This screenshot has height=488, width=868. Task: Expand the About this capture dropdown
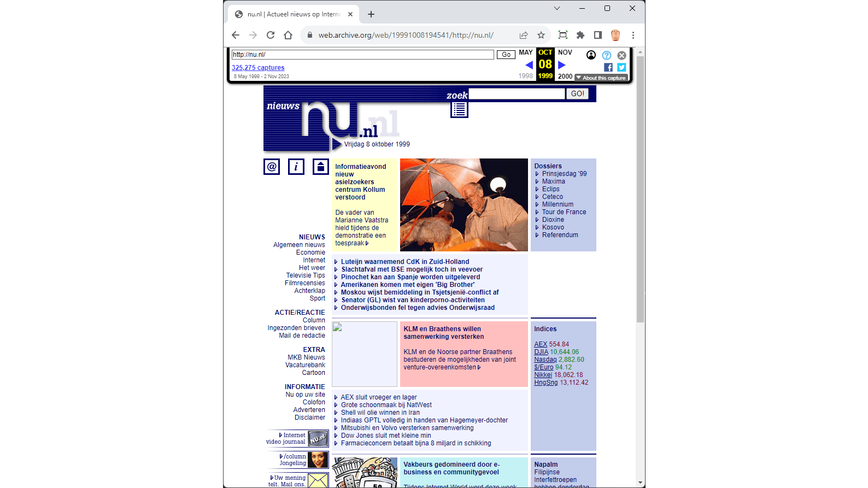pos(601,78)
